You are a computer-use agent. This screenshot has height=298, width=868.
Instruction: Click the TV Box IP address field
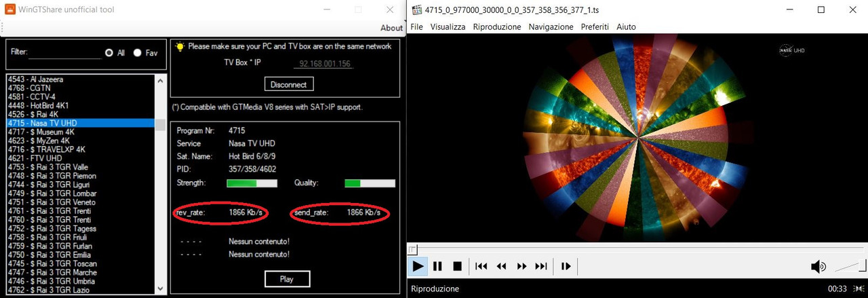(x=323, y=63)
